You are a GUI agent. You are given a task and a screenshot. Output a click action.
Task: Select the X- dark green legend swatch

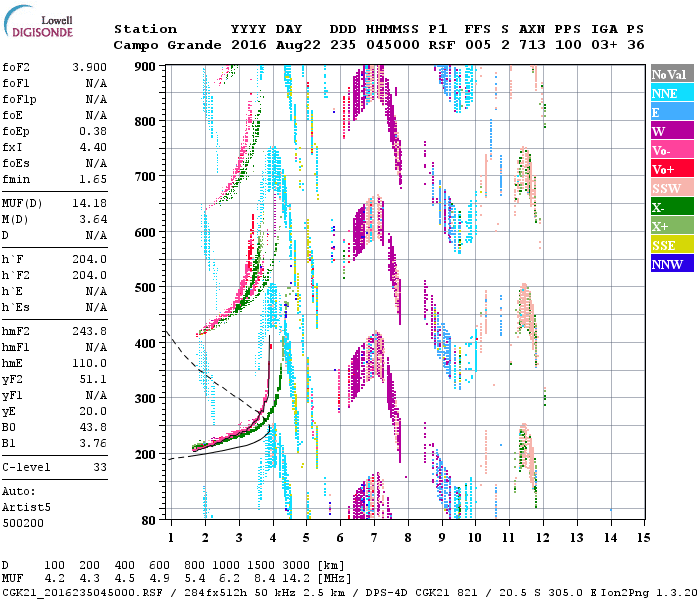[x=672, y=207]
